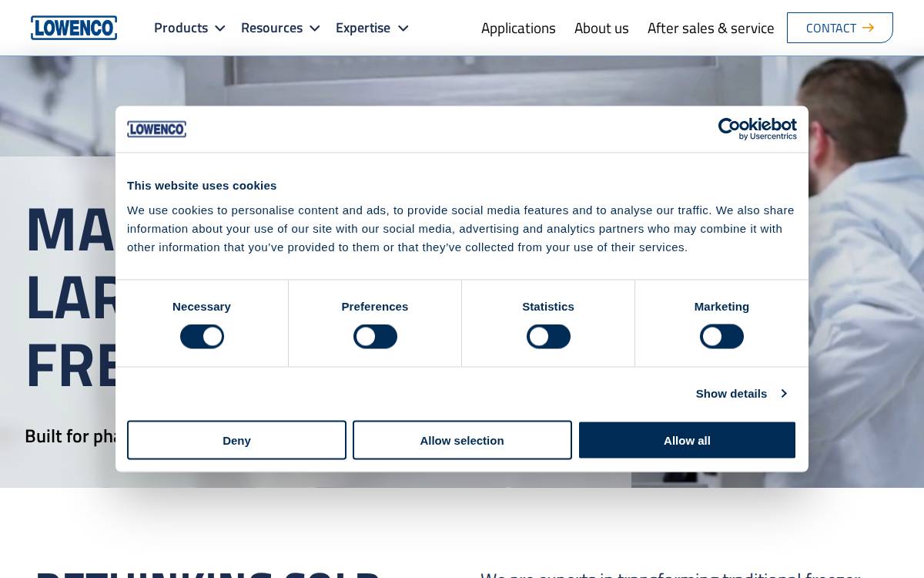
Task: Click the Allow all cookies button
Action: click(687, 440)
